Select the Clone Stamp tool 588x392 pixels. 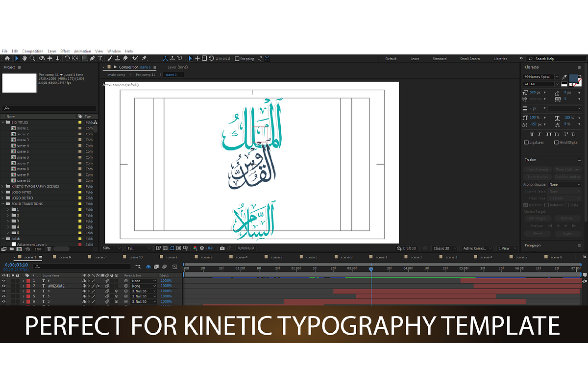click(x=117, y=58)
